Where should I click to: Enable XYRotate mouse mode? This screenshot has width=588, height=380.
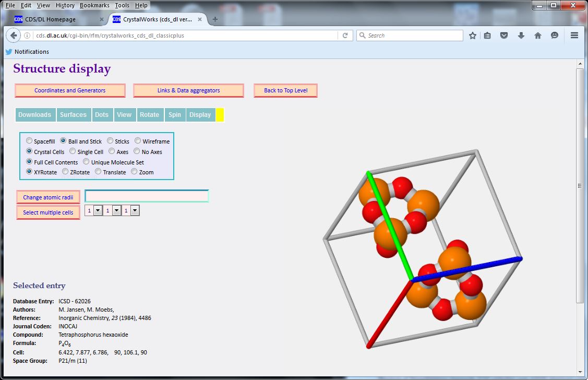29,171
